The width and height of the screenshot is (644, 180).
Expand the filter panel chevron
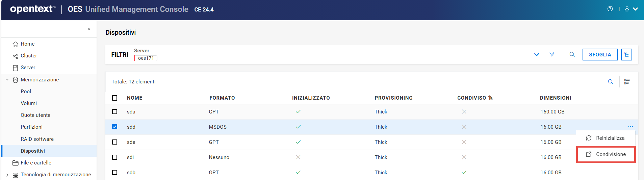click(x=537, y=55)
